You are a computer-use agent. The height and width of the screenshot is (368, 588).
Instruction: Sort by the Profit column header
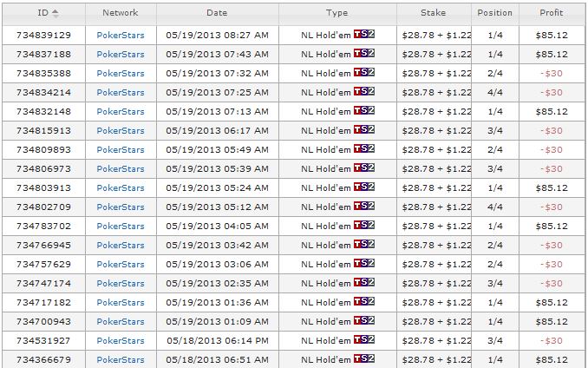pos(551,13)
